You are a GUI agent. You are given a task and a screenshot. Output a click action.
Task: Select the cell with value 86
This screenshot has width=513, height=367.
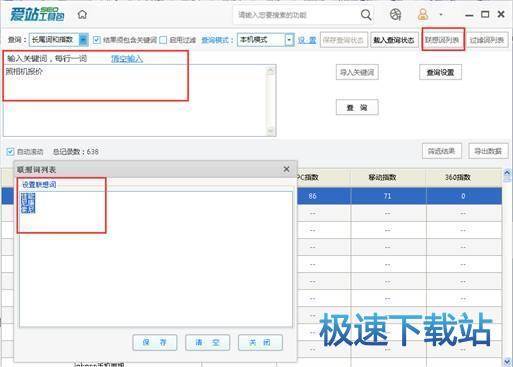coord(323,196)
